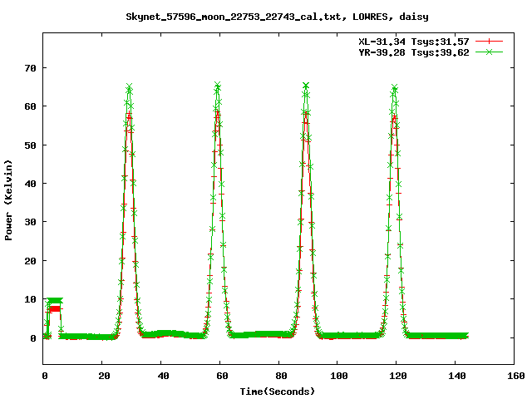Screen dimensions: 532x399
Task: Click y-axis tick label 40
Action: click(x=30, y=184)
